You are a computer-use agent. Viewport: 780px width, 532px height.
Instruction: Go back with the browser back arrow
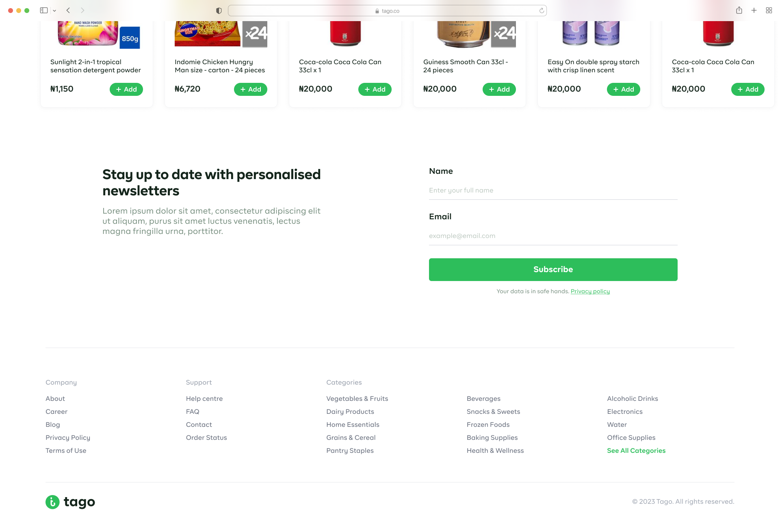tap(68, 11)
